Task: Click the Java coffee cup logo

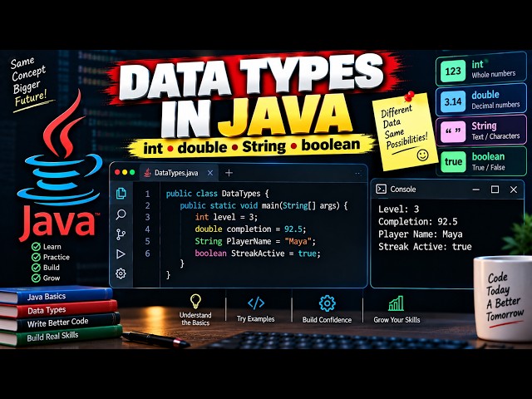Action: click(60, 150)
